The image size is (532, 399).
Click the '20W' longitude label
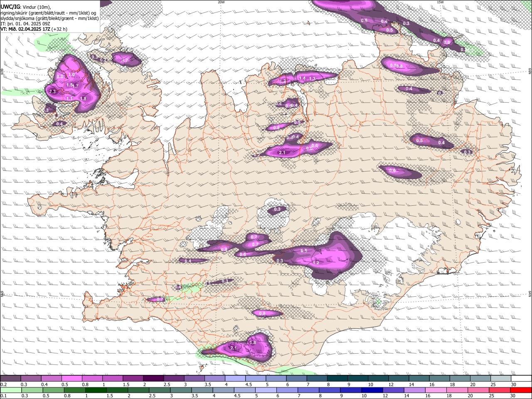point(221,2)
